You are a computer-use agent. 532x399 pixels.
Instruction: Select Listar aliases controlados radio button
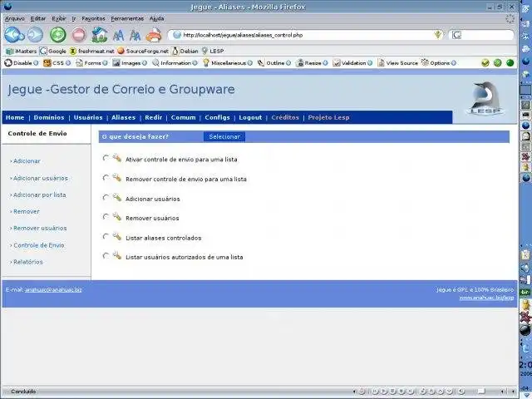[x=106, y=236]
